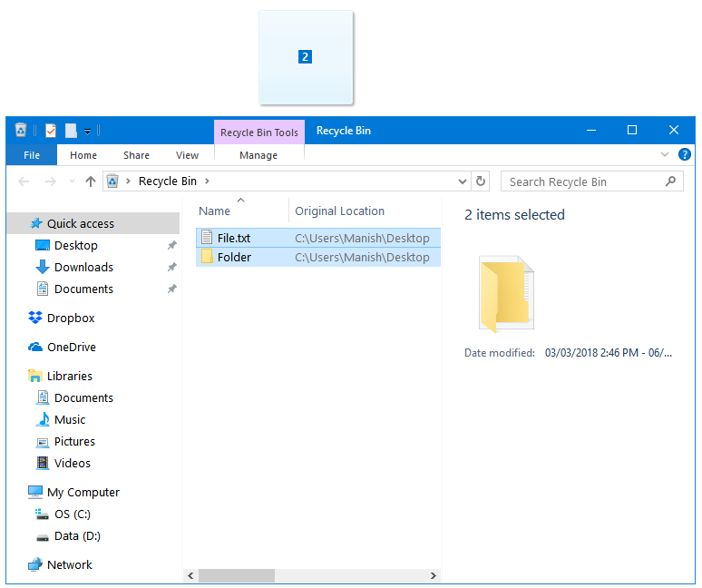
Task: Click the Recycle Bin icon in the address bar
Action: coord(112,181)
